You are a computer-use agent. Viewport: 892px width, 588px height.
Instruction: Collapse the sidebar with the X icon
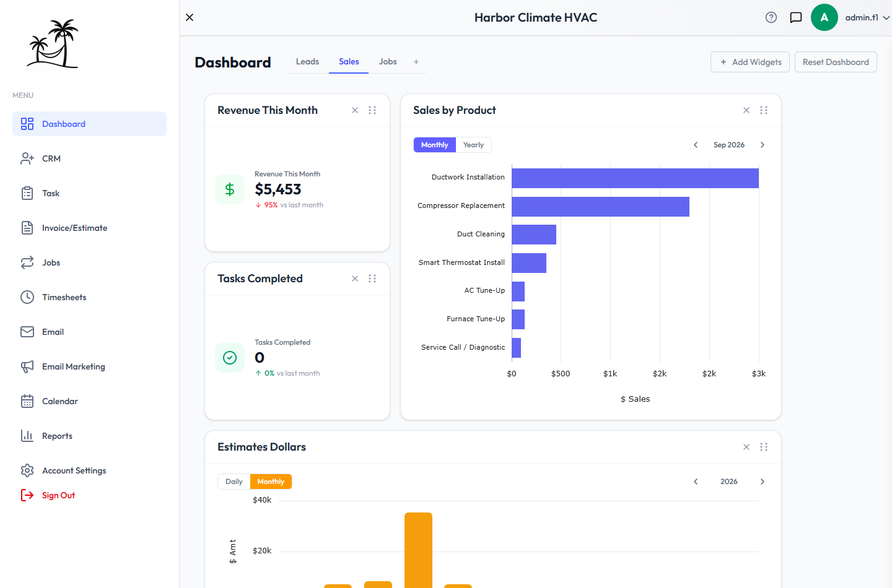tap(190, 17)
